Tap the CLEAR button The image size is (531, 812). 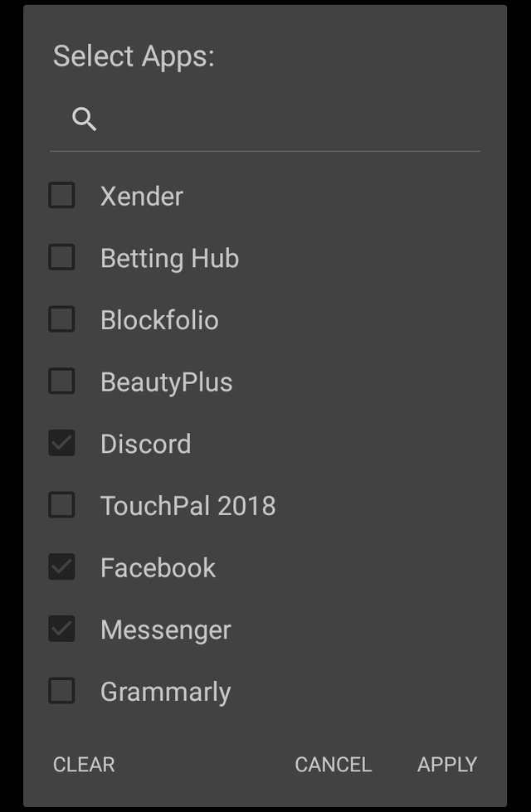pyautogui.click(x=84, y=765)
